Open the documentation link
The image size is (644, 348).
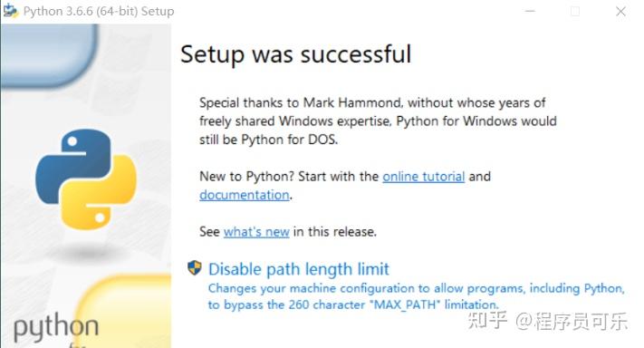tap(245, 195)
